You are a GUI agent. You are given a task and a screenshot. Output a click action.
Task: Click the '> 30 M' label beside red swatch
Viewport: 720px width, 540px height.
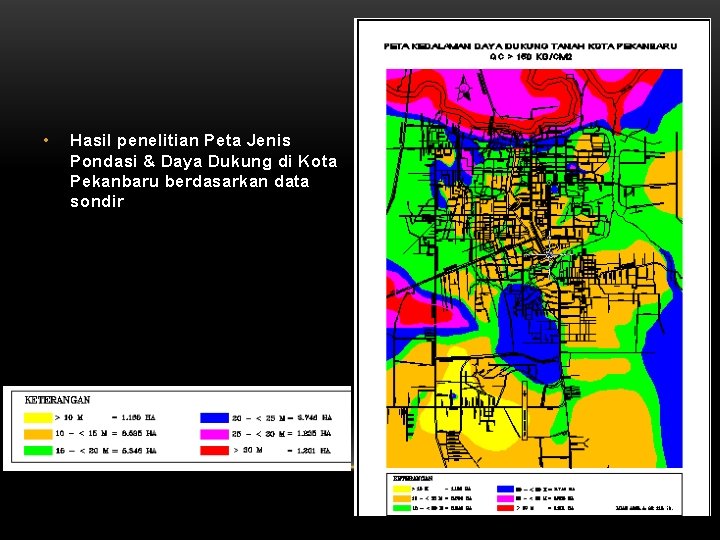tap(248, 450)
